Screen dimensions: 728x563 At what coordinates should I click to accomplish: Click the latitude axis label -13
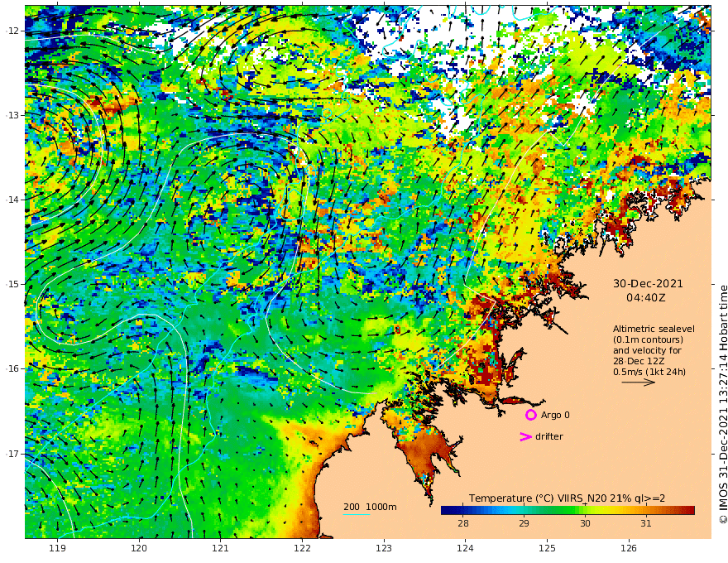(x=12, y=115)
